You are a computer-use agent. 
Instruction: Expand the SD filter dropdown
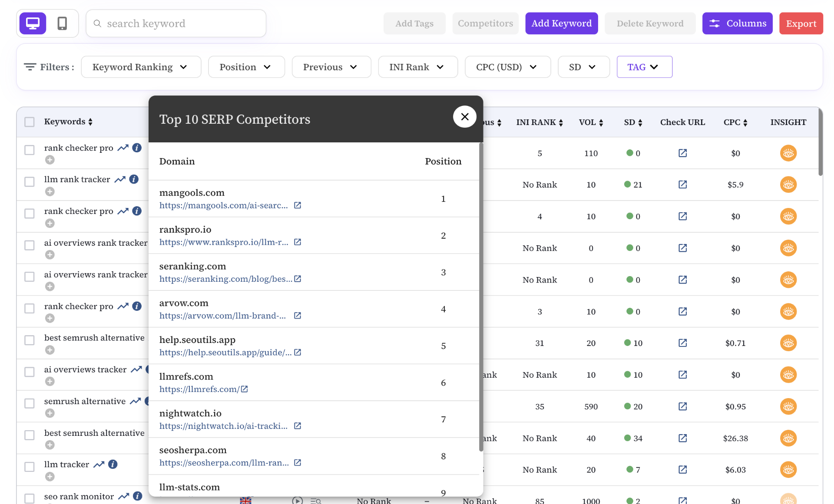[x=584, y=67]
